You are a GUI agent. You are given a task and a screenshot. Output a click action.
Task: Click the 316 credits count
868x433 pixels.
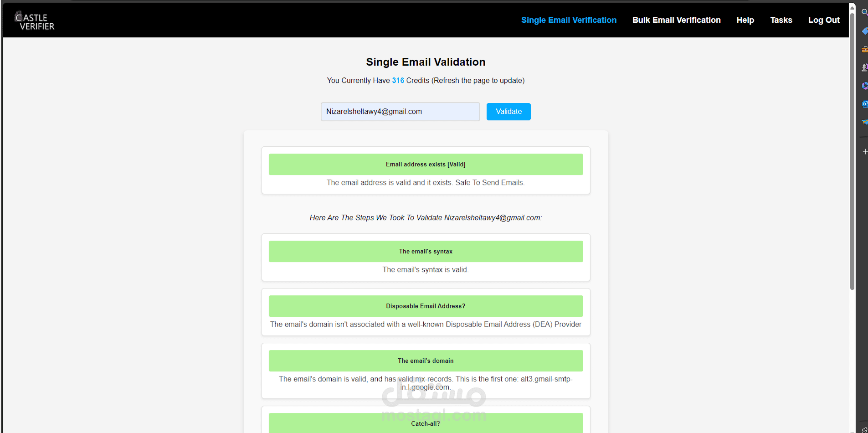click(398, 81)
